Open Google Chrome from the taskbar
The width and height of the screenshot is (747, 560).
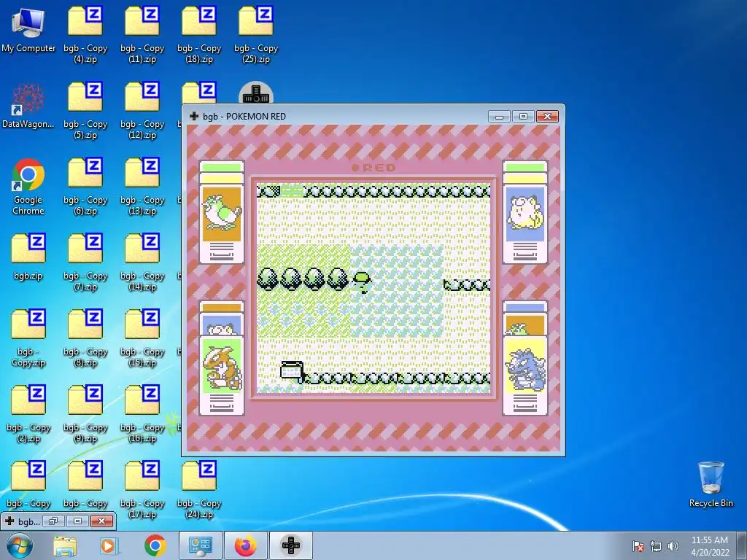(x=155, y=545)
